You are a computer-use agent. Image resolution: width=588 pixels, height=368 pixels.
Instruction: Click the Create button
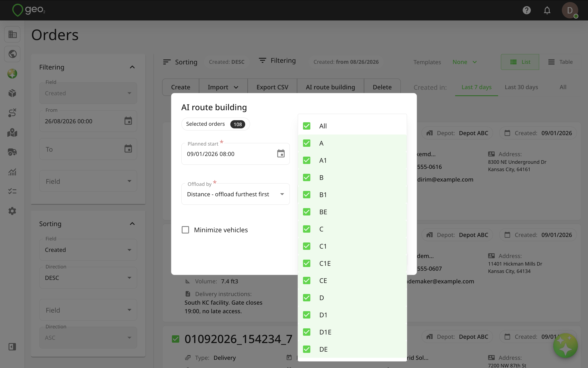point(180,87)
